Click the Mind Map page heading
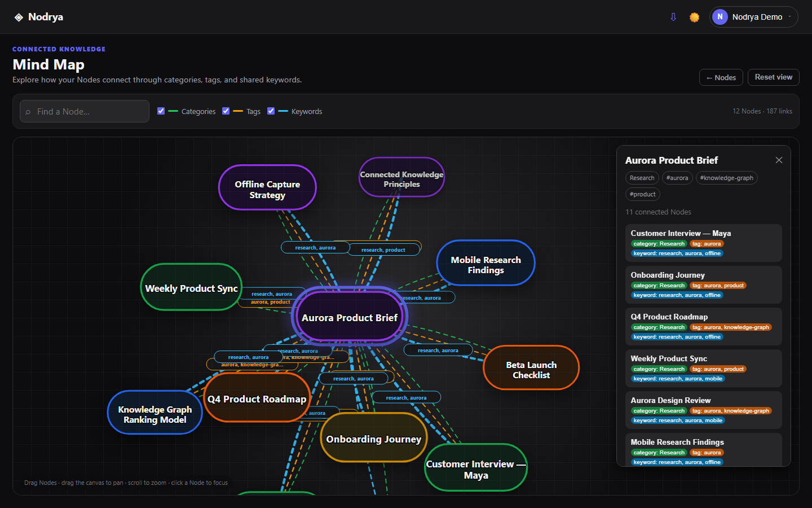Image resolution: width=812 pixels, height=508 pixels. 48,64
